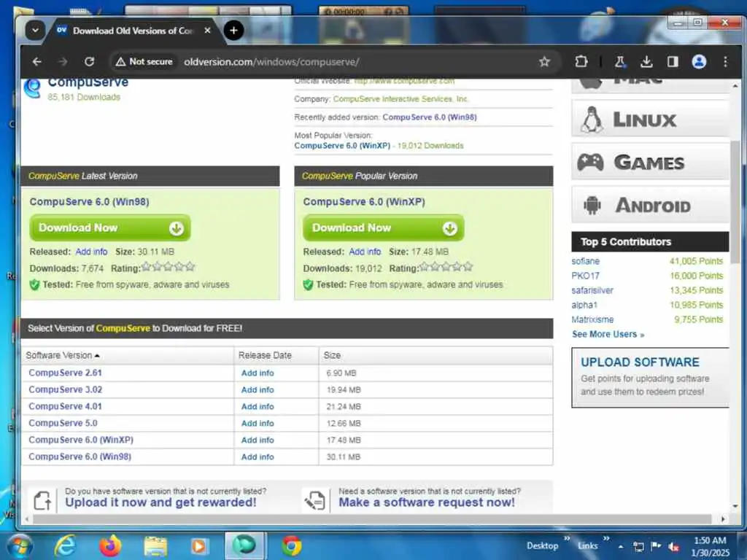Open recently added CompuServe 6.0 (Win98) link

pos(429,117)
